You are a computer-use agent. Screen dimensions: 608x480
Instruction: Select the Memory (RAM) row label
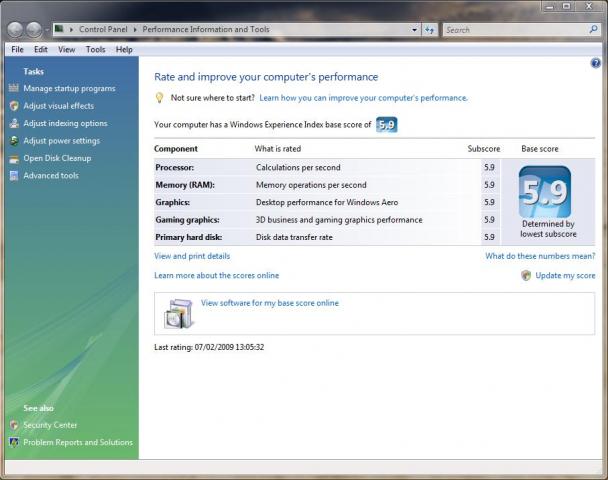(x=185, y=185)
